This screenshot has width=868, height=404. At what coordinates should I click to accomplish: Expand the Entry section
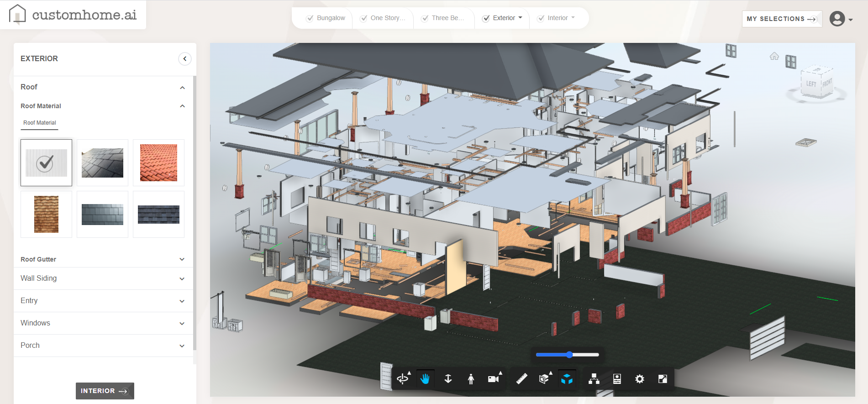tap(182, 301)
